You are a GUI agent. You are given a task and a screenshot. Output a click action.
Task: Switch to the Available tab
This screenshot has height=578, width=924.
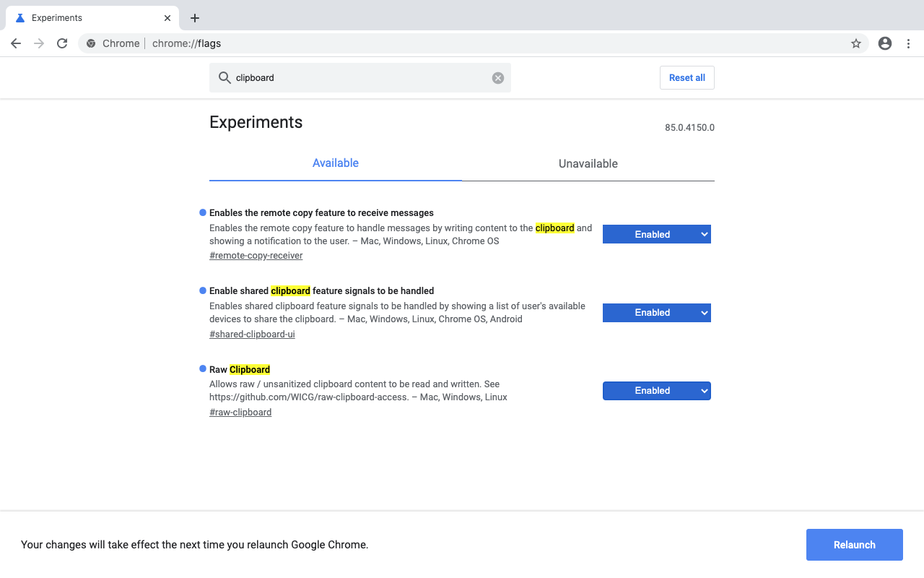[x=335, y=163]
